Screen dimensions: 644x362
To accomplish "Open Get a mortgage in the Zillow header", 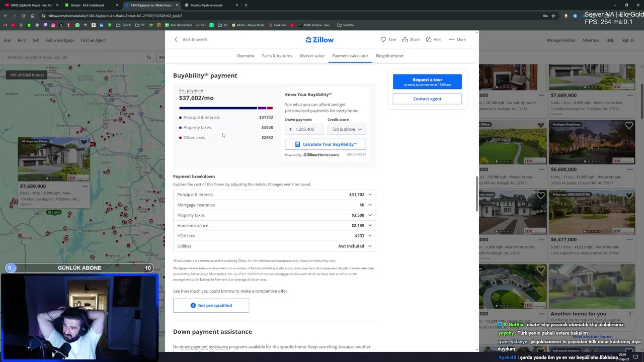I will (60, 40).
